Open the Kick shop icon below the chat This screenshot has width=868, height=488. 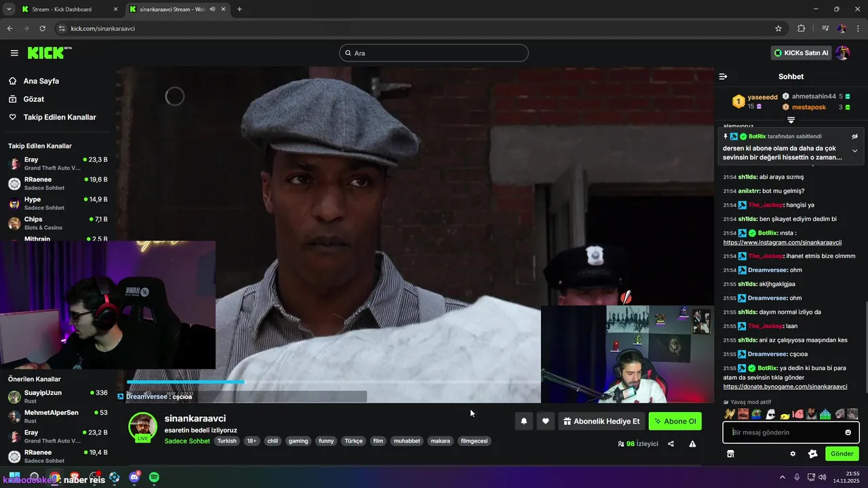coord(730,454)
